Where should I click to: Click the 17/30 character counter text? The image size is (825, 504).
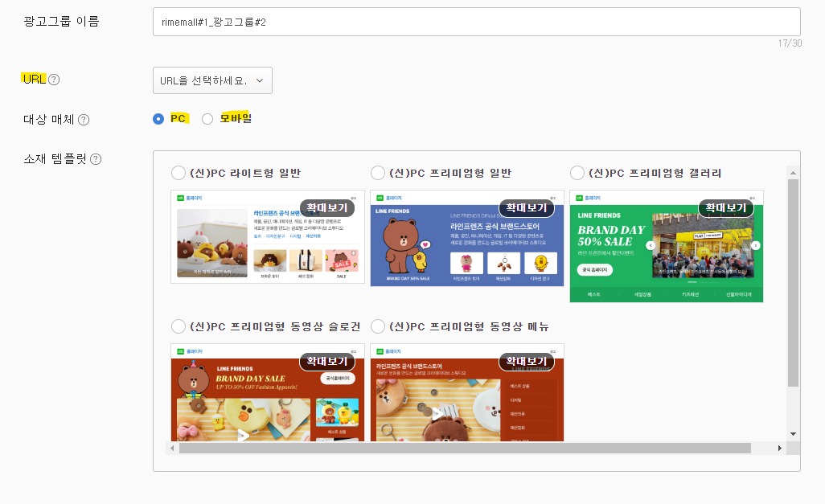tap(790, 43)
